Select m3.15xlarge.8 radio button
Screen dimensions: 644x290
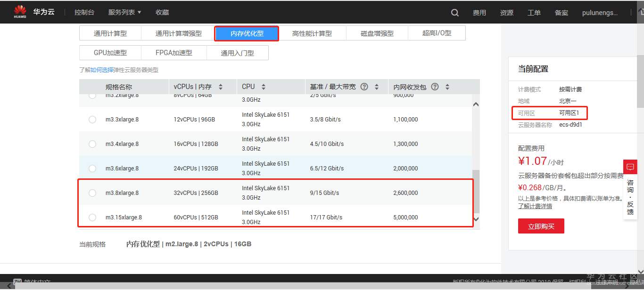(92, 217)
